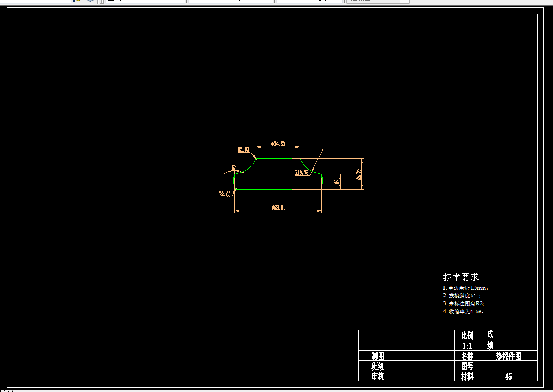The height and width of the screenshot is (392, 553).
Task: Click the 比例 cell in title block
Action: [467, 335]
